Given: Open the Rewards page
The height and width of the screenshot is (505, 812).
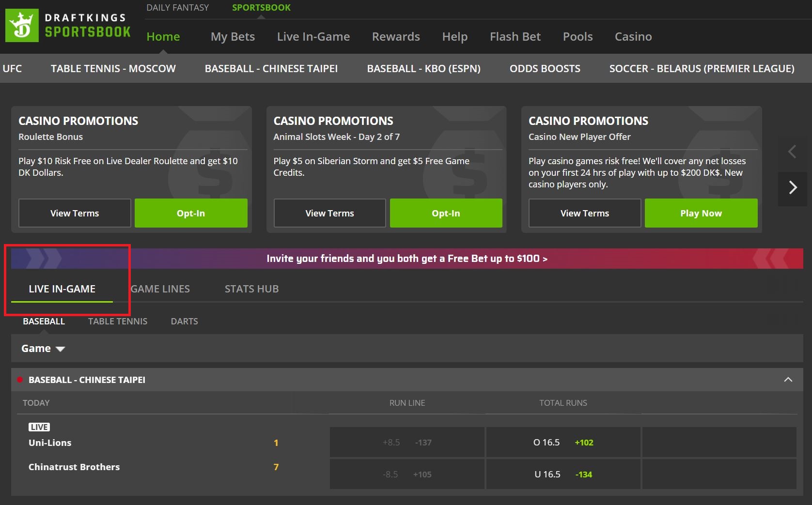Looking at the screenshot, I should (396, 37).
